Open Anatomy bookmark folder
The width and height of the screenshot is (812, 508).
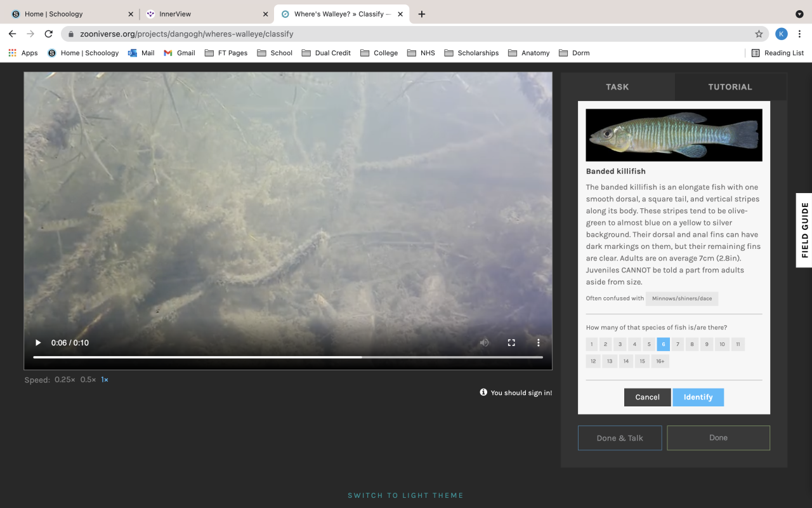click(x=528, y=53)
